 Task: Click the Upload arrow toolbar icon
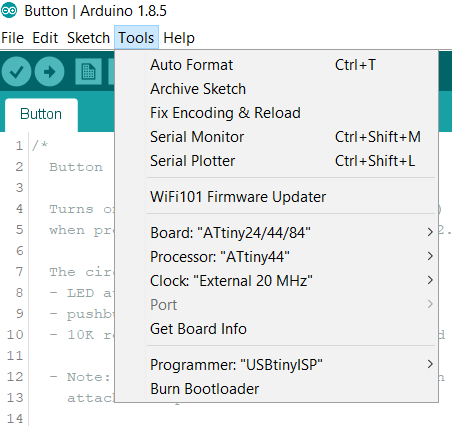pos(49,71)
